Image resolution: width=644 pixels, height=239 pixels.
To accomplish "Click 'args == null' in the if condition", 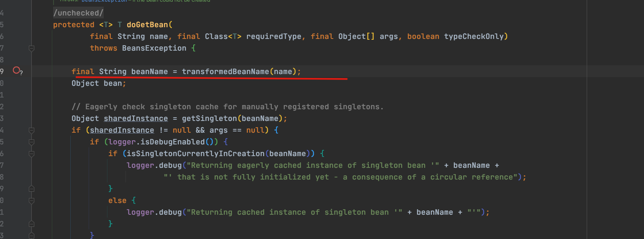I will pos(237,130).
